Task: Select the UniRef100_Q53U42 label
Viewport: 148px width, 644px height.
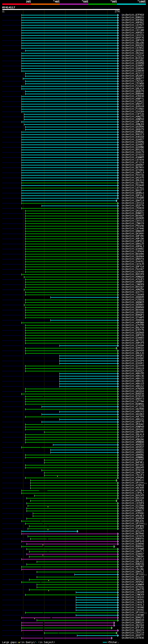Action: click(x=133, y=424)
